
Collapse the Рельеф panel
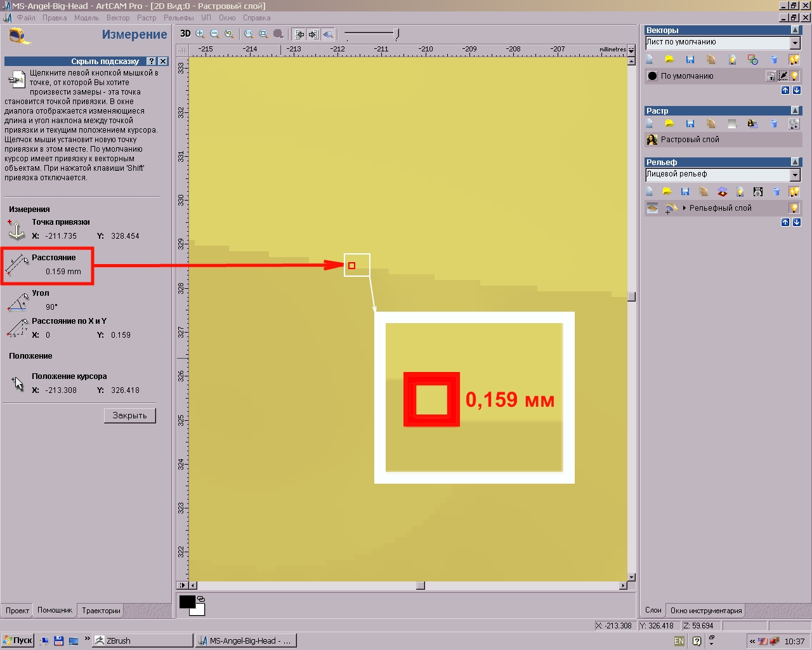[795, 162]
